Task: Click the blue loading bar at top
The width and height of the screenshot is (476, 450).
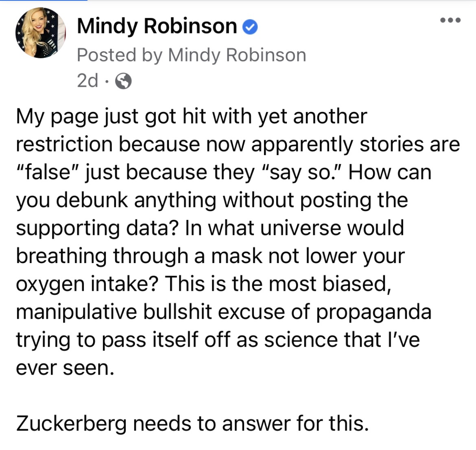Action: tap(44, 1)
